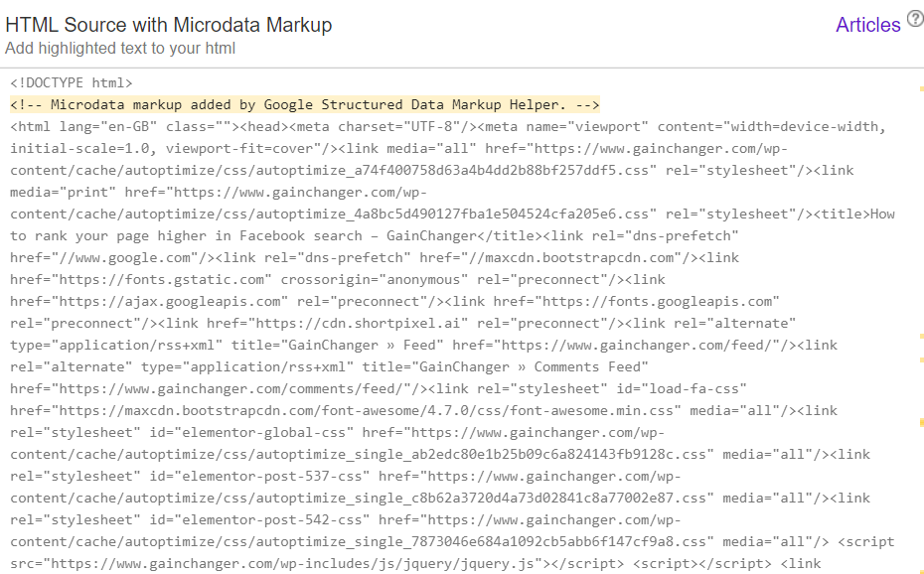This screenshot has width=924, height=574.
Task: Click the 'id="elementor-post-542-css"' attribute
Action: coord(259,518)
